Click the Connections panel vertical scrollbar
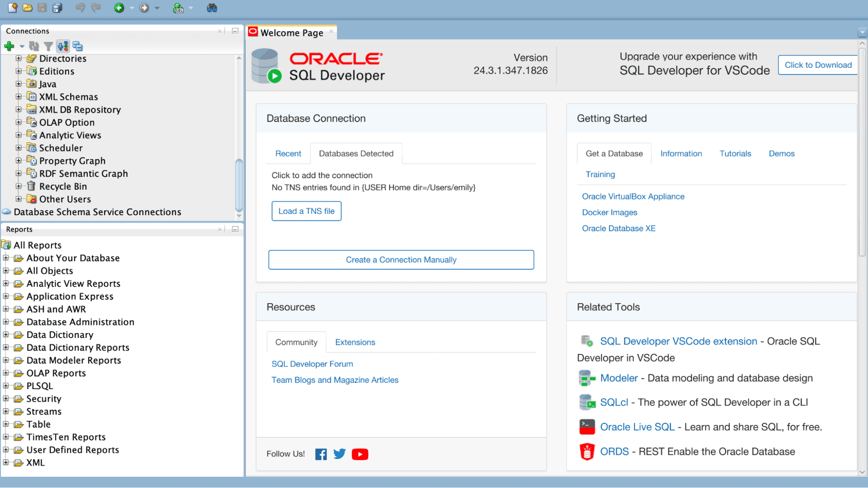Viewport: 868px width, 488px height. coord(239,185)
